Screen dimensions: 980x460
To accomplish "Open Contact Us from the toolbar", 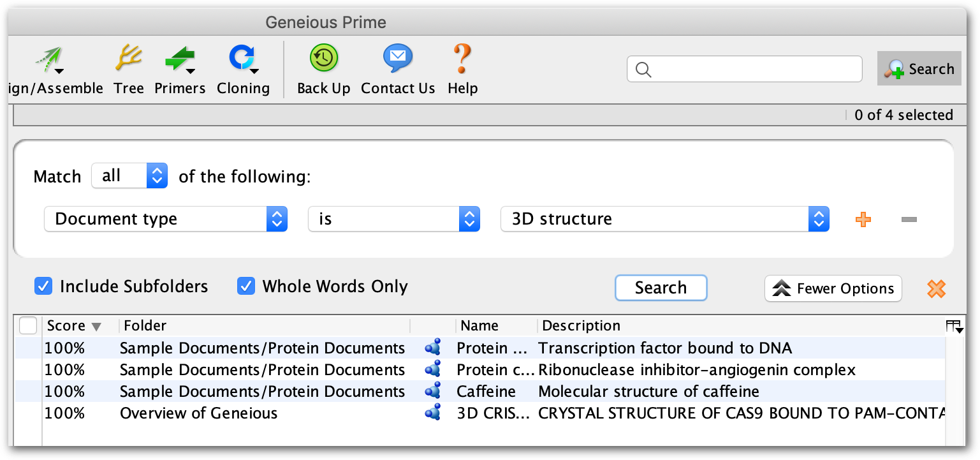I will coord(398,70).
